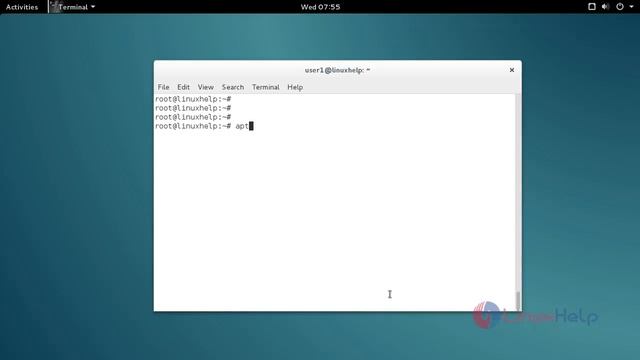Open the View menu
This screenshot has width=640, height=360.
click(x=205, y=87)
